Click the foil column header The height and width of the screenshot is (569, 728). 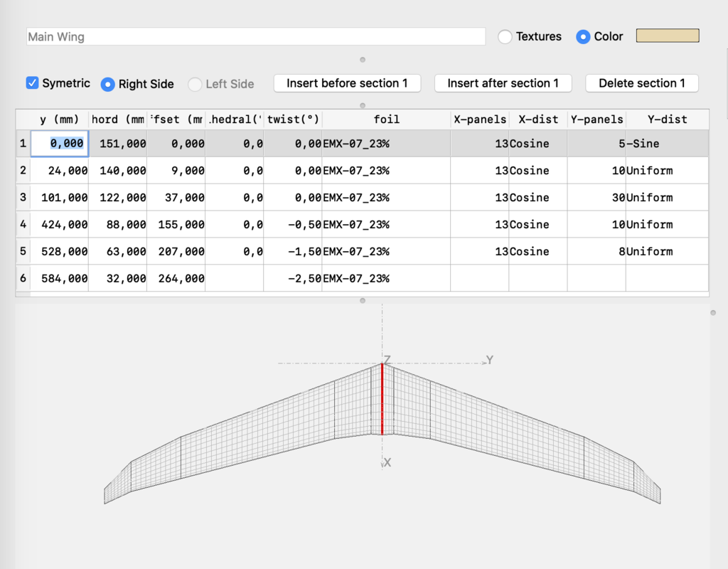pos(386,119)
